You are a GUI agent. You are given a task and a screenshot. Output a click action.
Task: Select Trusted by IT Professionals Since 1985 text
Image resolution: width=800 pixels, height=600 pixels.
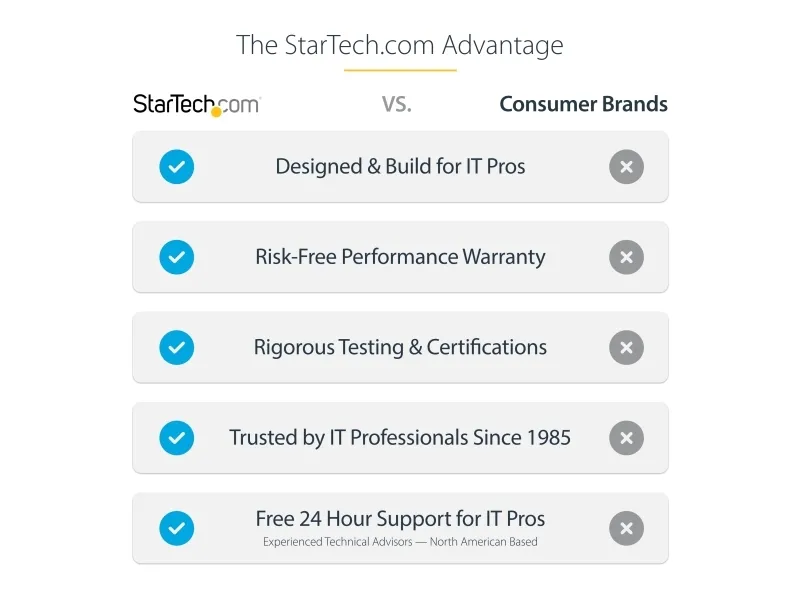[400, 438]
